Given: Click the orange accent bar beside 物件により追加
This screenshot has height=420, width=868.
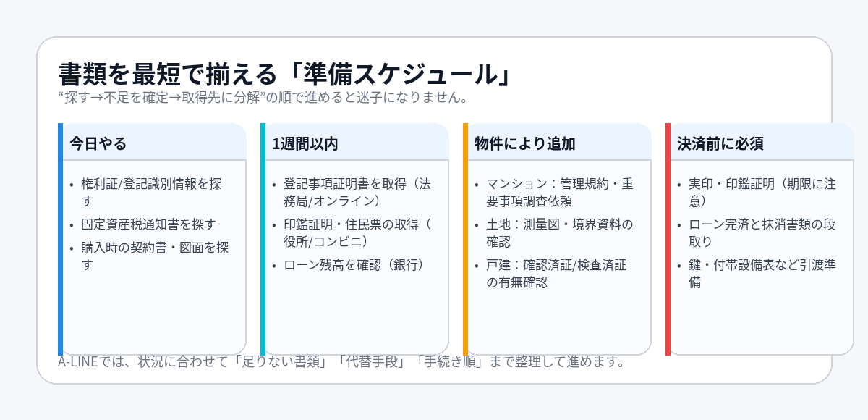Looking at the screenshot, I should [466, 239].
